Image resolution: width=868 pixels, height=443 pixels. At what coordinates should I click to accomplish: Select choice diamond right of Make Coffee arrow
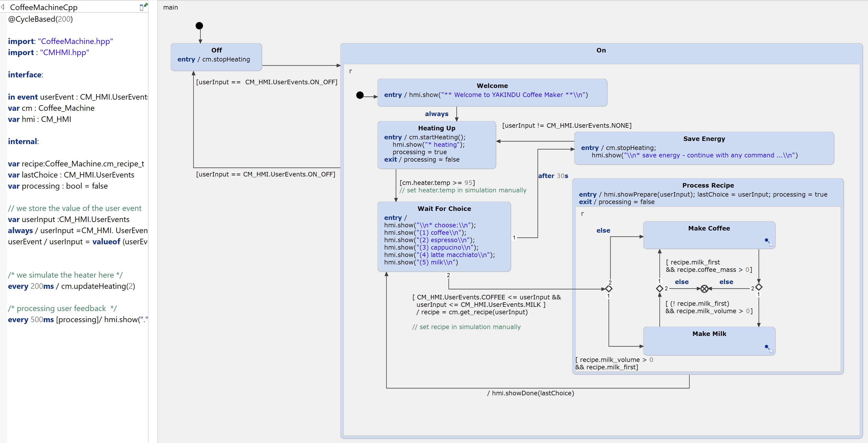[759, 287]
